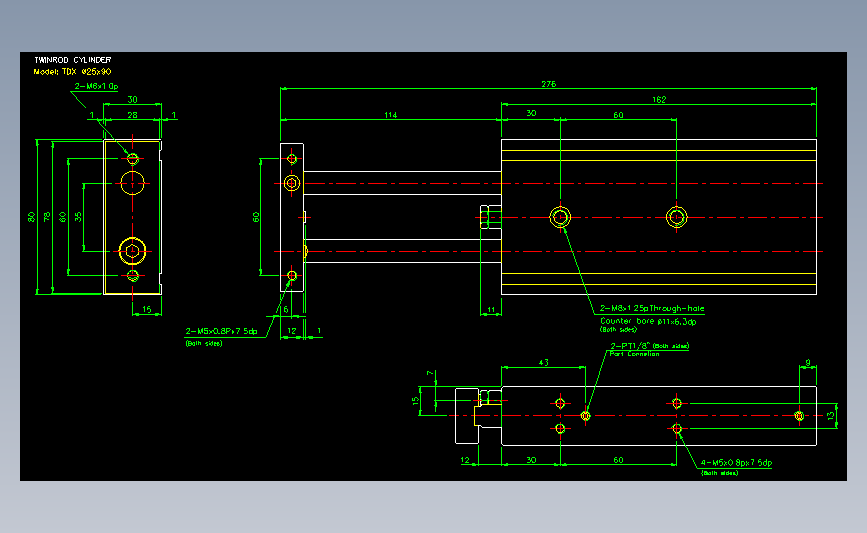Select the 28 width dimension text
867x533 pixels.
pyautogui.click(x=133, y=115)
